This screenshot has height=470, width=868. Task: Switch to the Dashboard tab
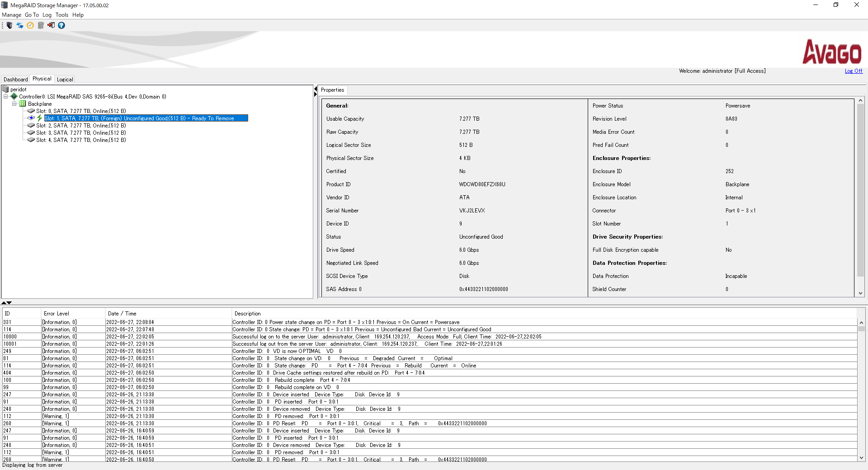point(15,79)
